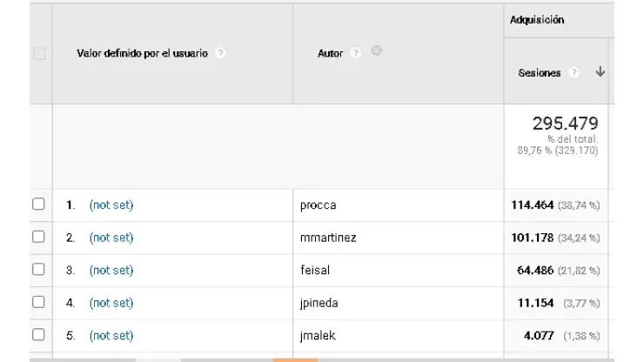
Task: Tick the checkbox for row 3 feisal
Action: point(38,270)
